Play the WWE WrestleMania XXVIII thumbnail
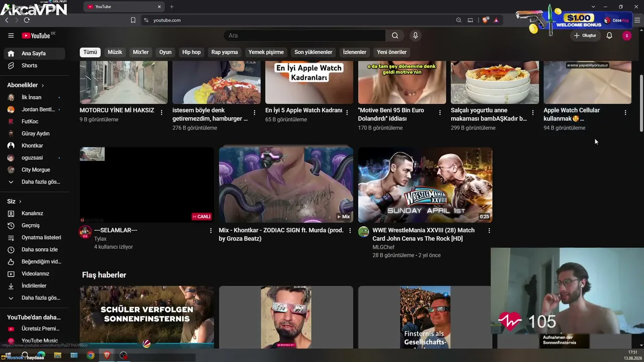This screenshot has width=644, height=362. 425,185
